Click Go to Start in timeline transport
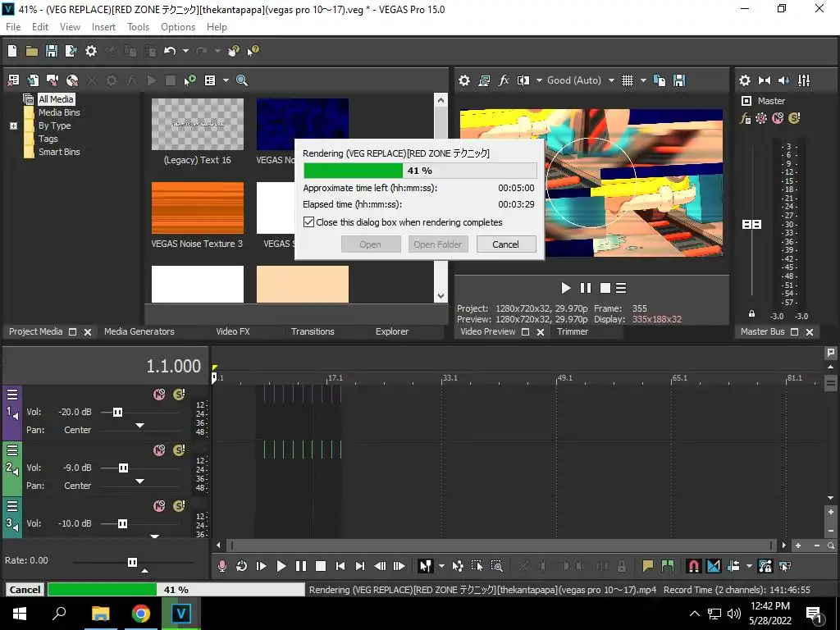840x630 pixels. tap(340, 566)
